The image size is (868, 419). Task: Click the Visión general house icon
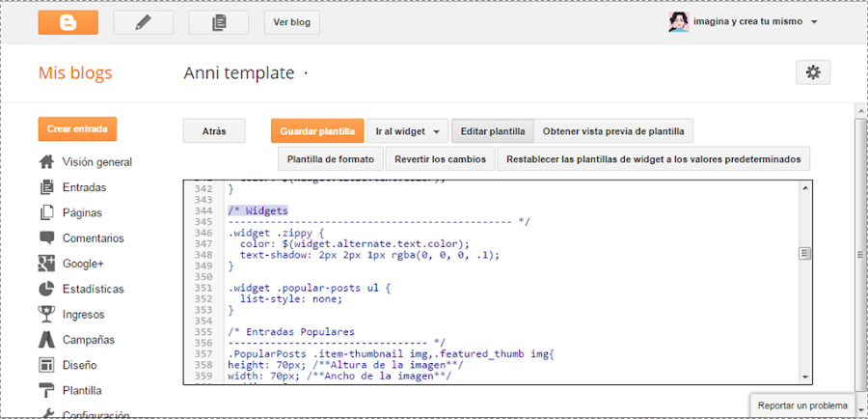tap(46, 162)
